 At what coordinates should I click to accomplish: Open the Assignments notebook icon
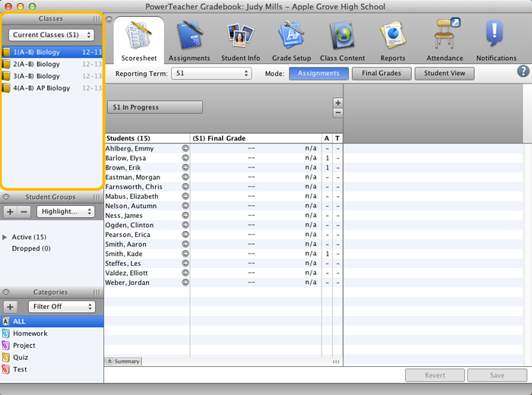coord(189,35)
